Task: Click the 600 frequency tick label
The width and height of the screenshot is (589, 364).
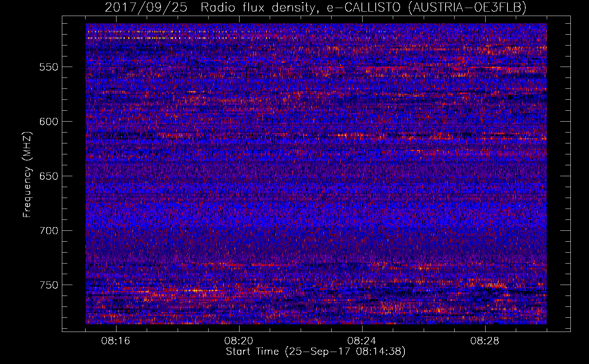Action: pos(49,122)
